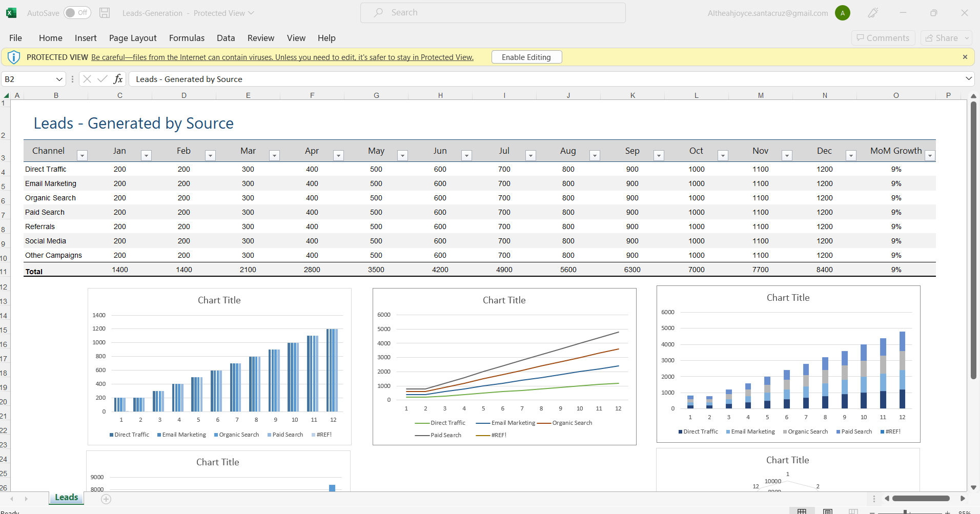This screenshot has height=514, width=980.
Task: Click the green account avatar icon
Action: click(843, 13)
